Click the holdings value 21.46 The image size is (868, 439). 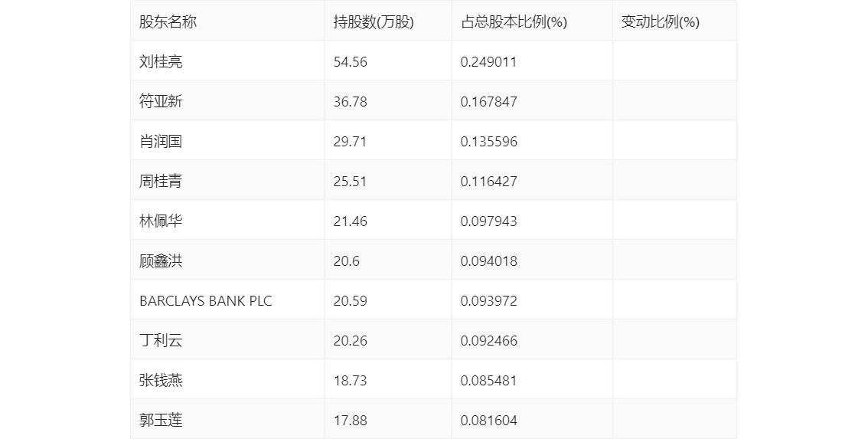click(351, 221)
